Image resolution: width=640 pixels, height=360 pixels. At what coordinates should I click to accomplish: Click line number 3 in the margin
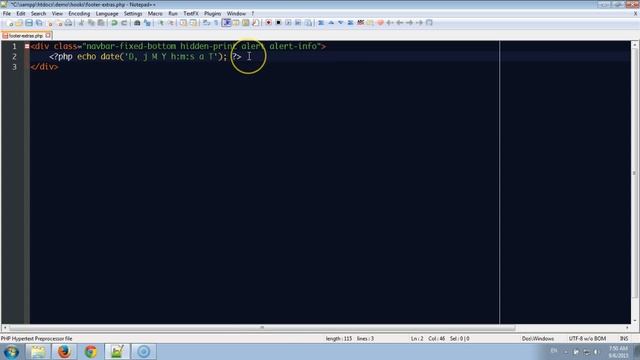pos(14,67)
